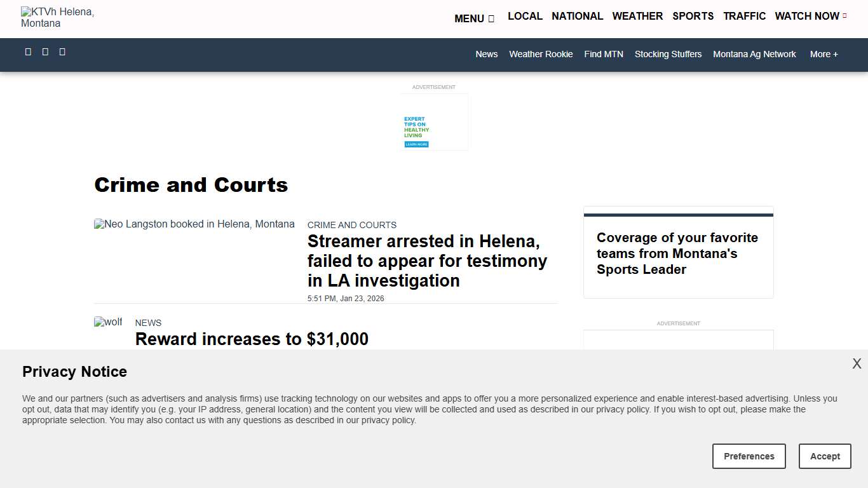Dismiss the Privacy Notice with the X

tap(857, 363)
